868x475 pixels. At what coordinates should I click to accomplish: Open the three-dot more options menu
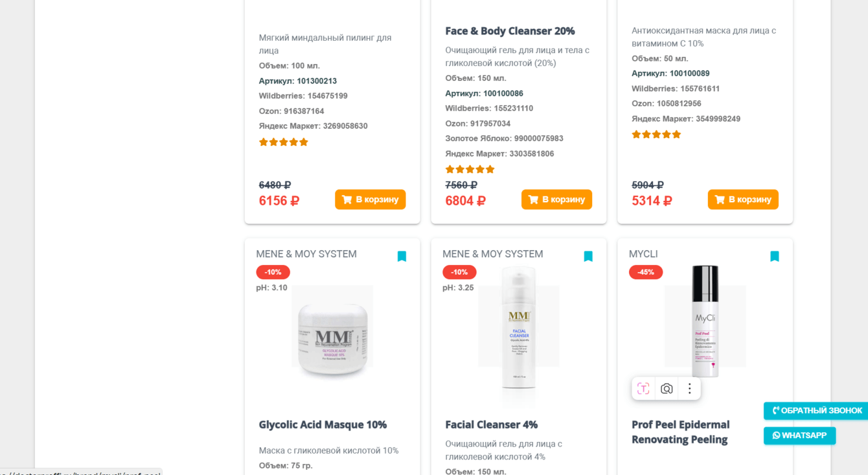(x=689, y=389)
